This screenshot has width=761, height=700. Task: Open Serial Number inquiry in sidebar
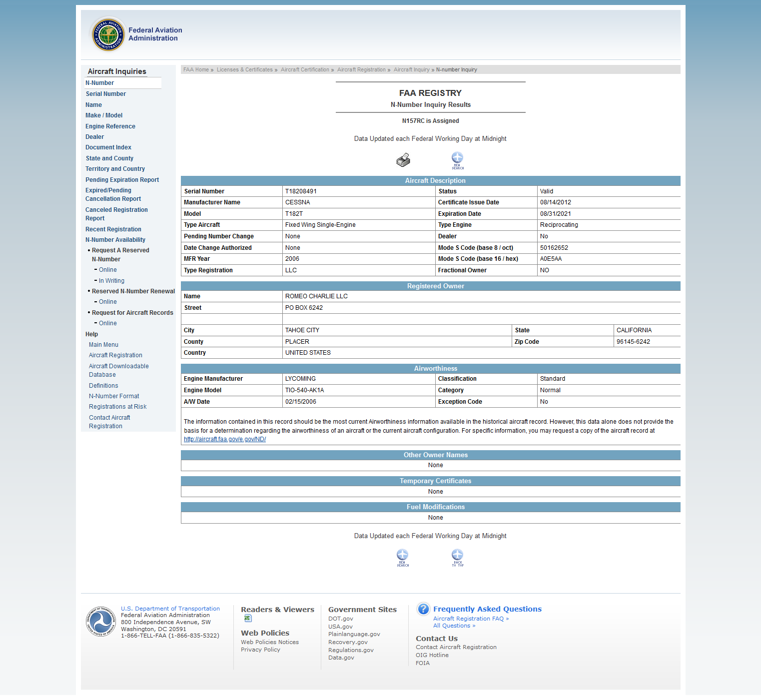[x=105, y=94]
